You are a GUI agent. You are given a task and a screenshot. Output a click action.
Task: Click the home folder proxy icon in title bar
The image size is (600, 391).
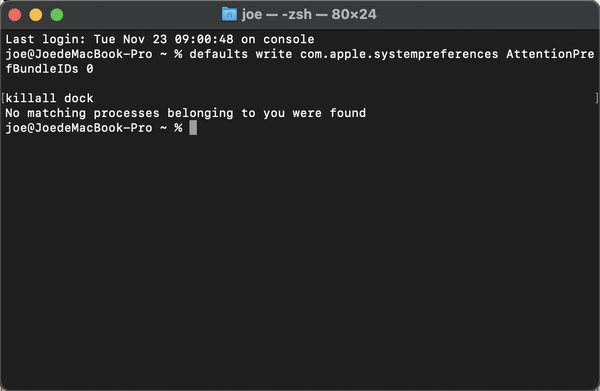pos(229,15)
